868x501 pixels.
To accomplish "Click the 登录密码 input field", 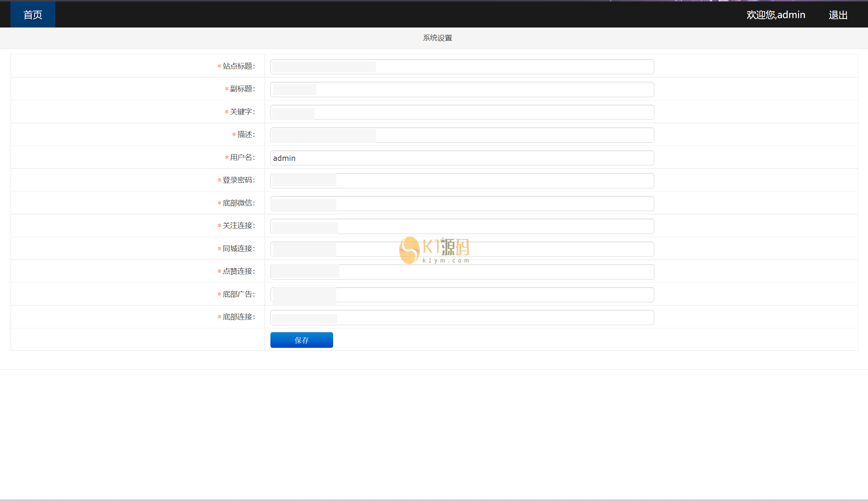I will pos(462,181).
